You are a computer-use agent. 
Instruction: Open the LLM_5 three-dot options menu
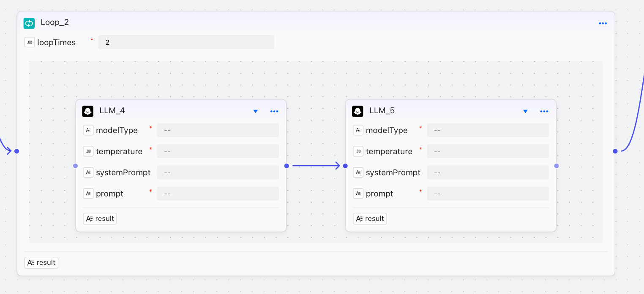click(544, 111)
